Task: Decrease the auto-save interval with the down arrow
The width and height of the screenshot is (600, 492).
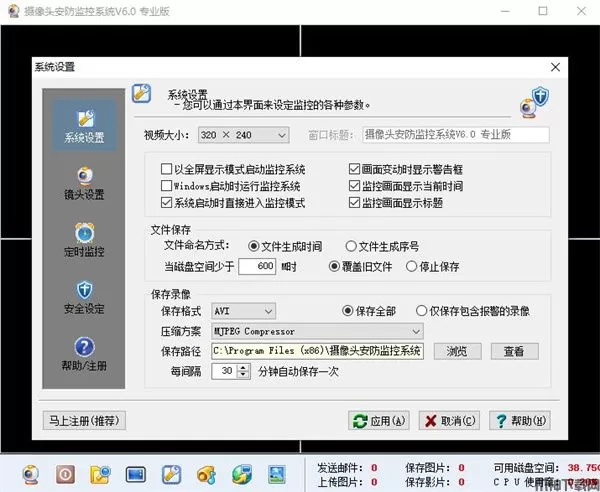Action: pyautogui.click(x=243, y=375)
